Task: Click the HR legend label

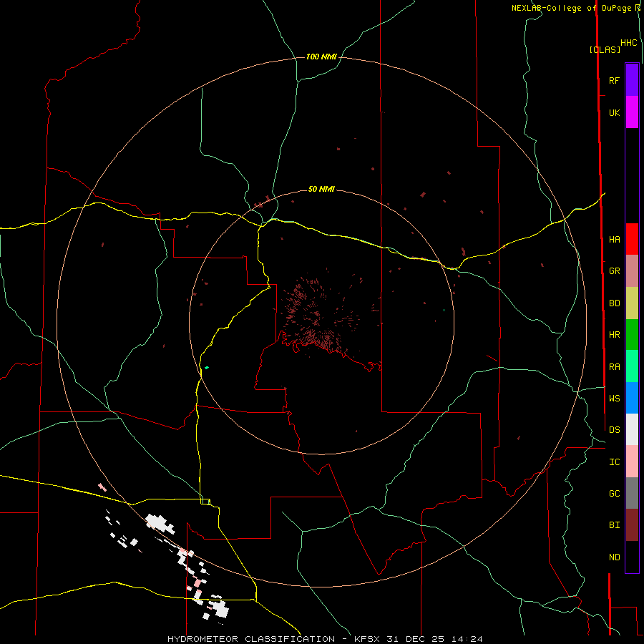Action: coord(614,335)
